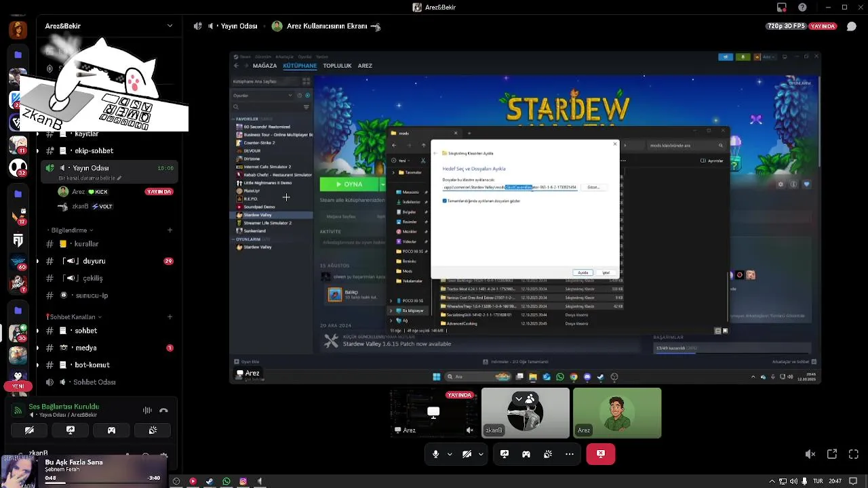Open the server with badge 32
This screenshot has height=488, width=868.
tap(18, 167)
